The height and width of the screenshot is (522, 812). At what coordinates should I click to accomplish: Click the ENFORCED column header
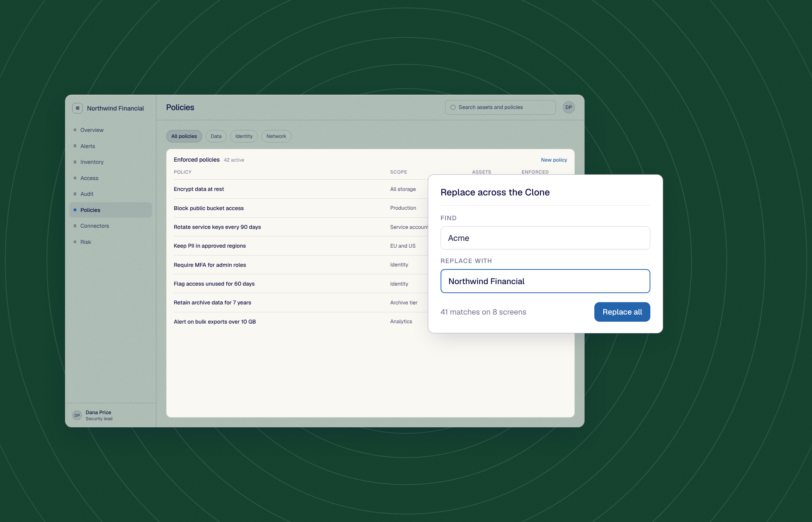point(535,172)
